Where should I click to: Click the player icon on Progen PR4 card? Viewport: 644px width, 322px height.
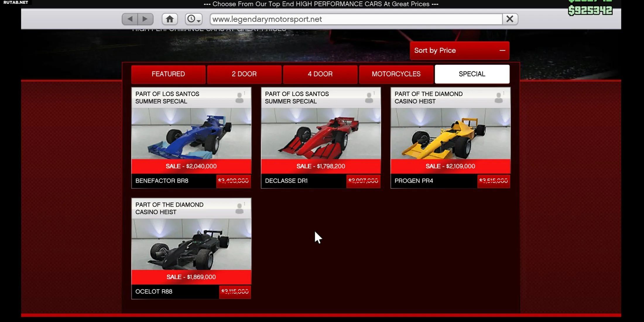pyautogui.click(x=499, y=97)
